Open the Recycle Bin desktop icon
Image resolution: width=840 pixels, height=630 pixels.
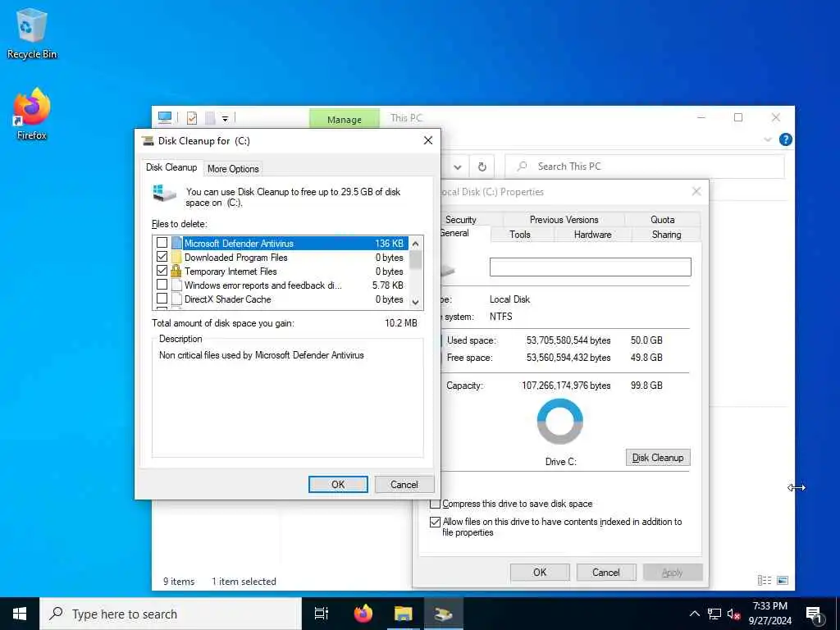tap(32, 33)
